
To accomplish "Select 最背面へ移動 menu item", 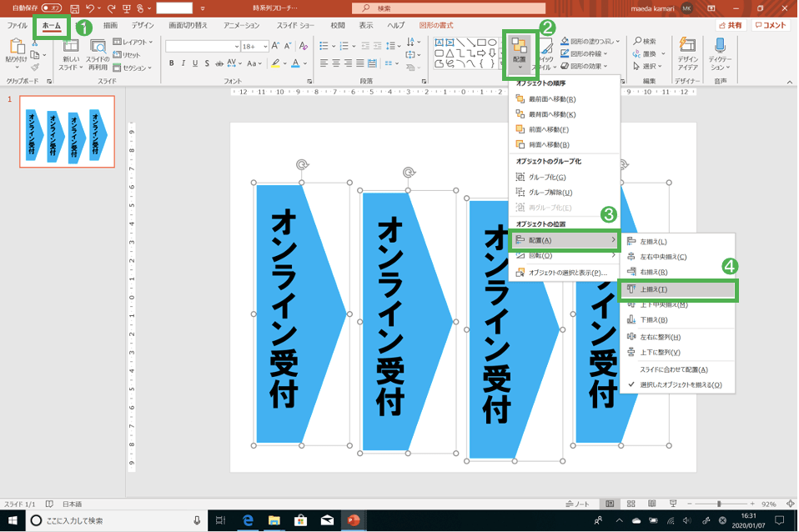I will click(x=565, y=115).
